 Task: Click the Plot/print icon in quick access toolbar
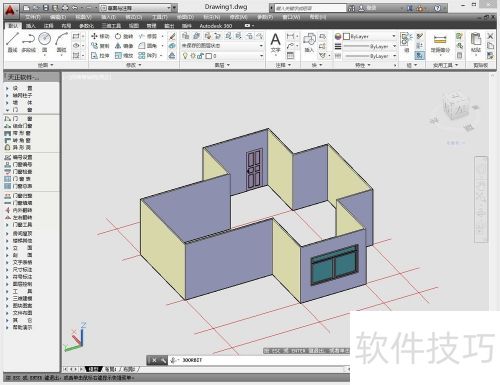[65, 8]
